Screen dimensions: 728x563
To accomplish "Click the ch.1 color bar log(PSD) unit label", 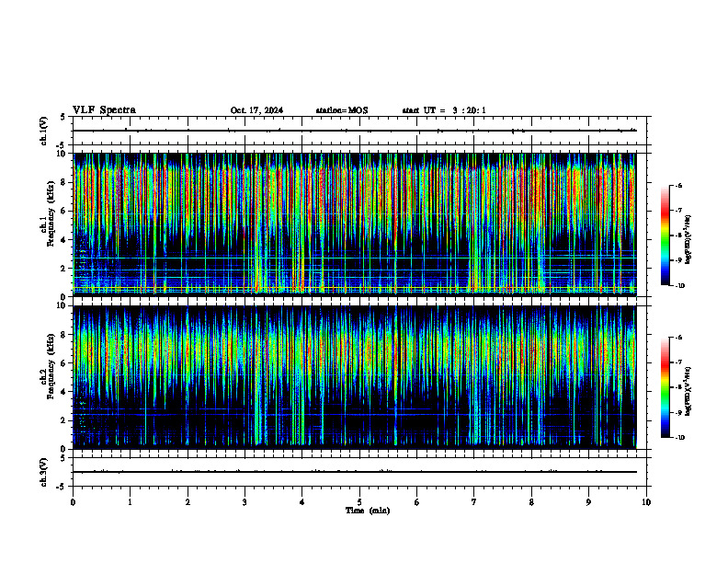I will coord(688,240).
